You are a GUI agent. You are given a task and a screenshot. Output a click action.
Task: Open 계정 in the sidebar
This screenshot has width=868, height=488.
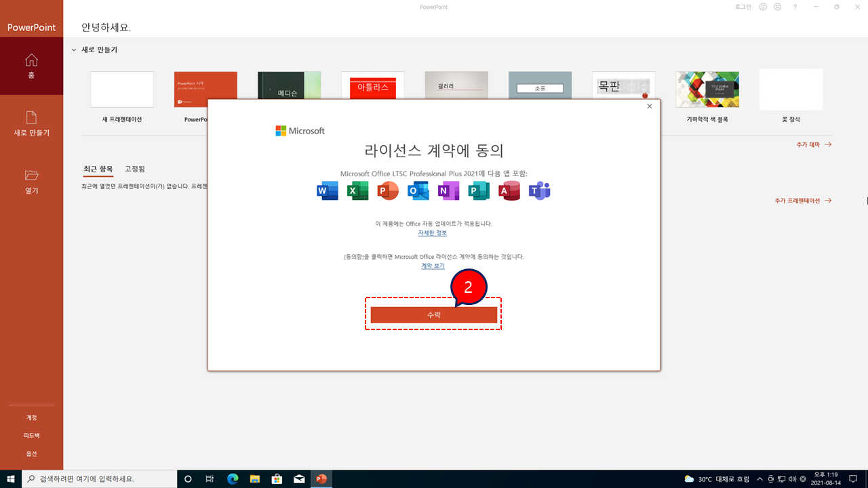(x=31, y=418)
